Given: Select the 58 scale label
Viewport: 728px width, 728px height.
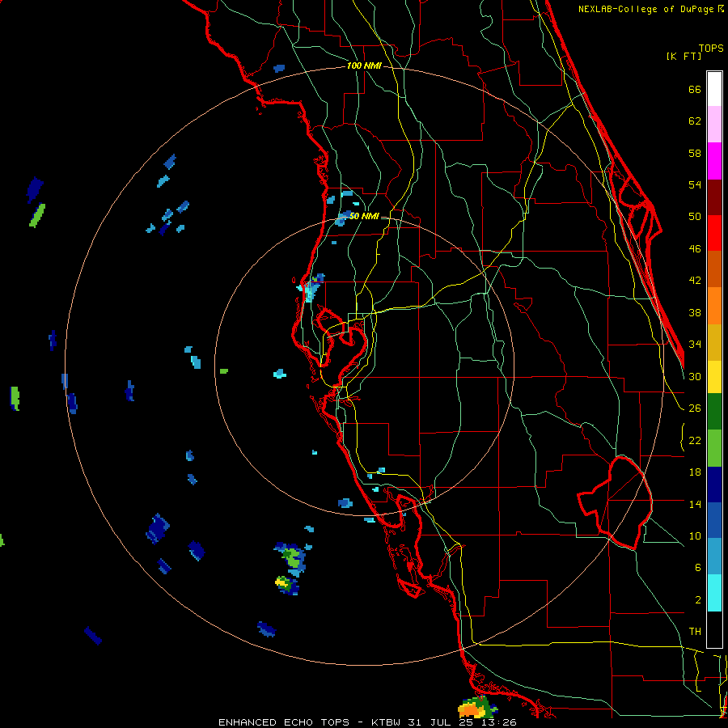Looking at the screenshot, I should click(x=695, y=153).
